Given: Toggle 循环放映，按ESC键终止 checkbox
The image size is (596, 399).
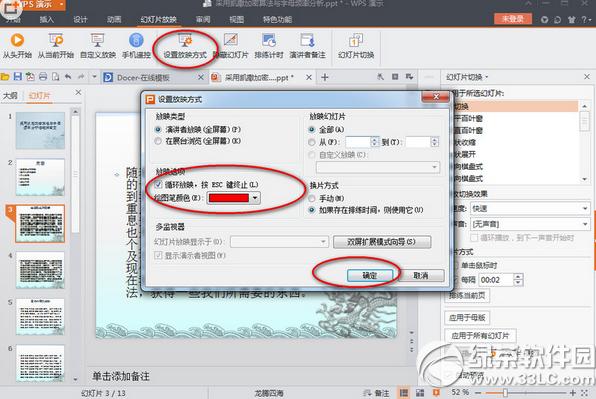Looking at the screenshot, I should [159, 185].
